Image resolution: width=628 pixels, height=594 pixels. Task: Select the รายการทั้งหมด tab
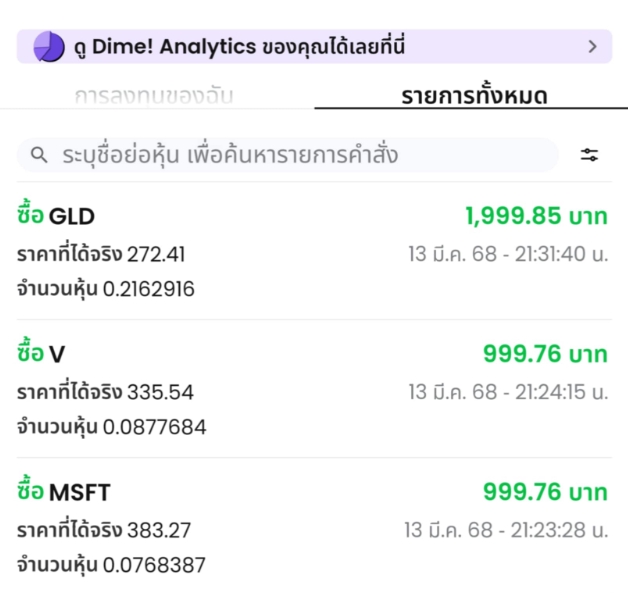pyautogui.click(x=474, y=96)
